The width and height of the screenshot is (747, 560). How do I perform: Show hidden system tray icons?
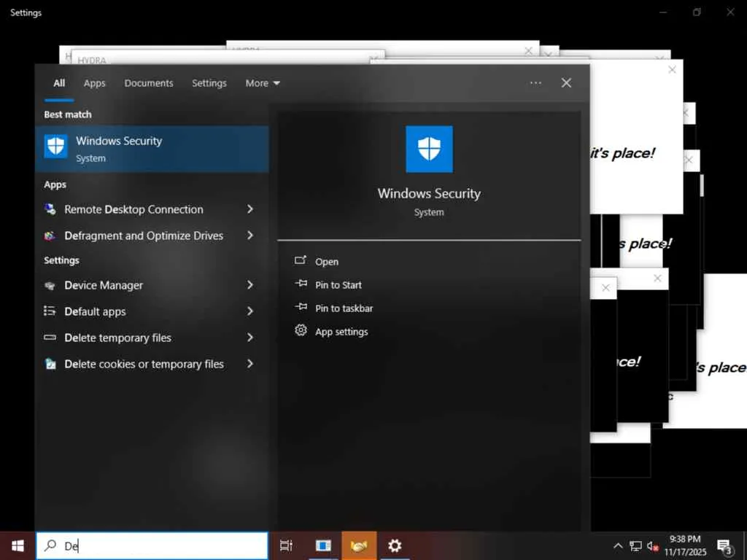coord(618,545)
